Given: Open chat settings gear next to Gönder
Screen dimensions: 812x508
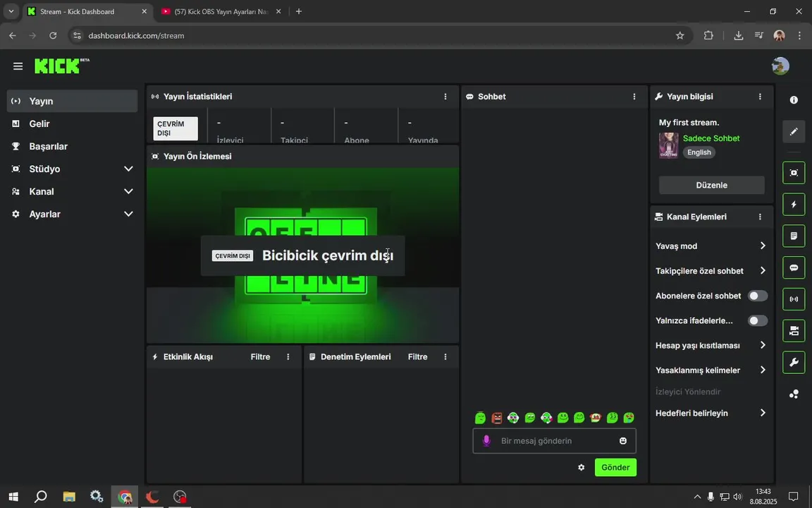Looking at the screenshot, I should [581, 467].
